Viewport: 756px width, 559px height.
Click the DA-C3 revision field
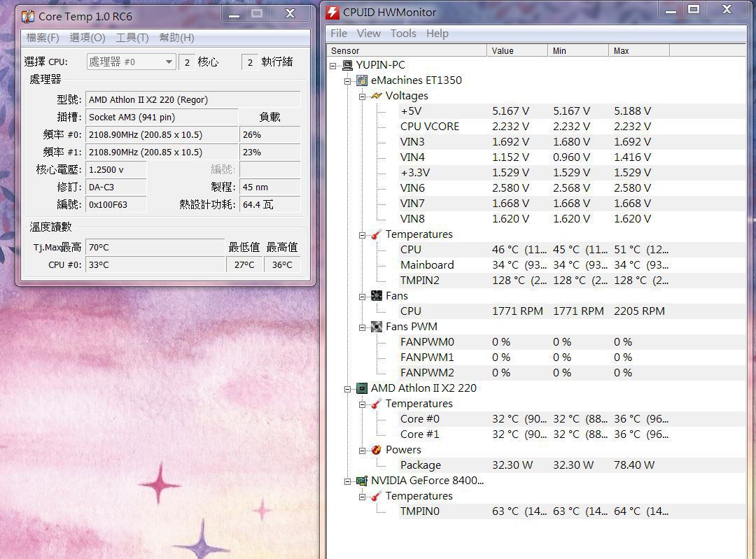coord(115,187)
